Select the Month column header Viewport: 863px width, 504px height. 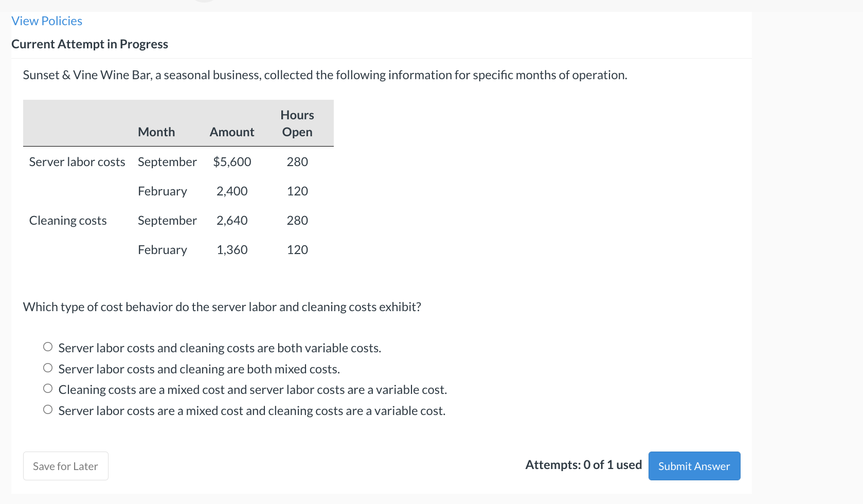(156, 132)
